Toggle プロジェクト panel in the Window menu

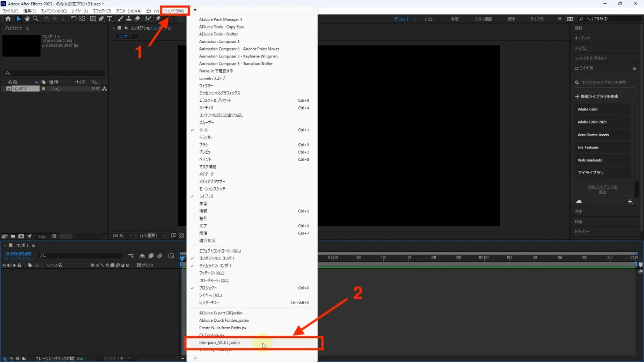(x=252, y=287)
